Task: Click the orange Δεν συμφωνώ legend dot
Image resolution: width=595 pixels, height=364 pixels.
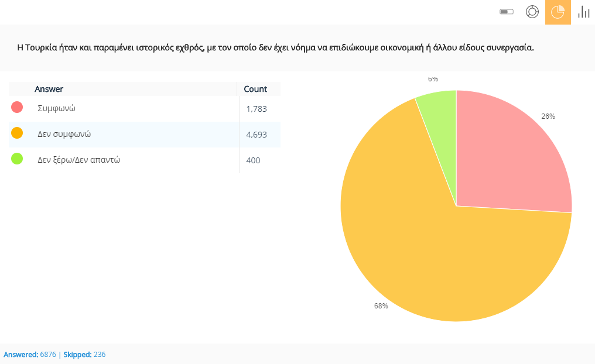Action: tap(17, 133)
